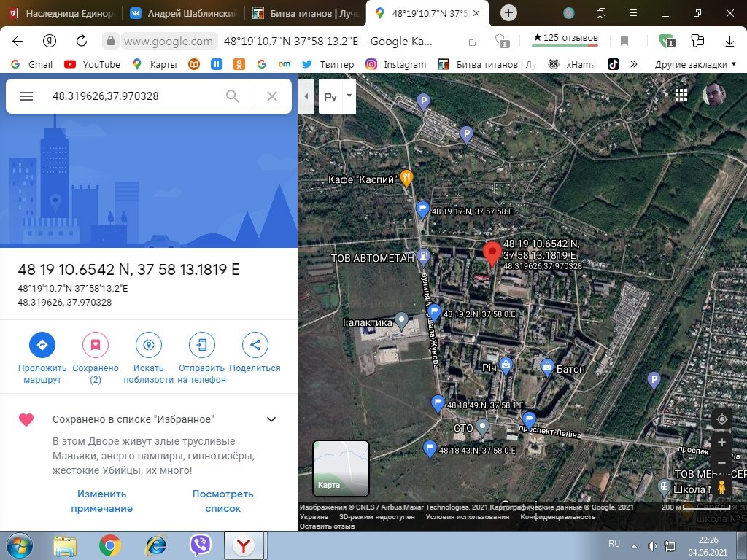
Task: Switch to Битва титанов browser tab
Action: click(306, 13)
